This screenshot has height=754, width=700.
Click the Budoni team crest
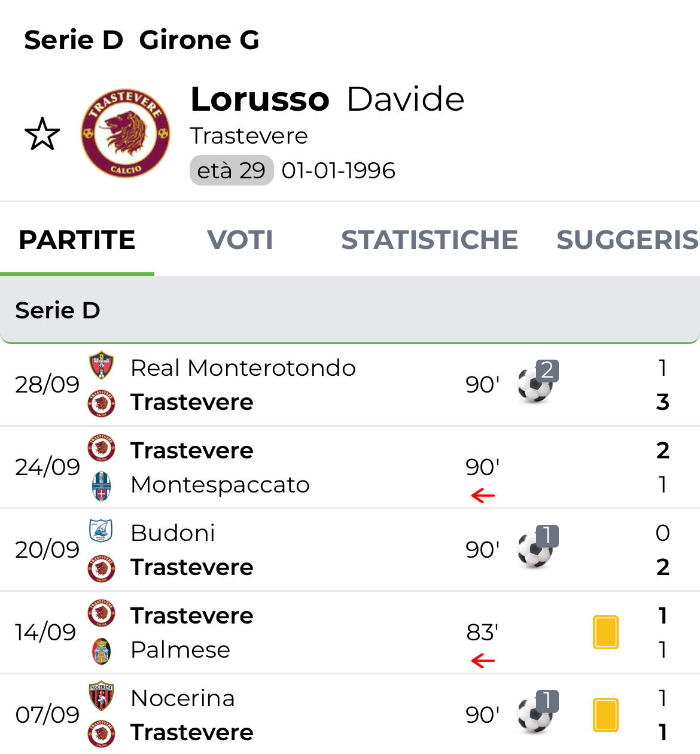pos(101,531)
